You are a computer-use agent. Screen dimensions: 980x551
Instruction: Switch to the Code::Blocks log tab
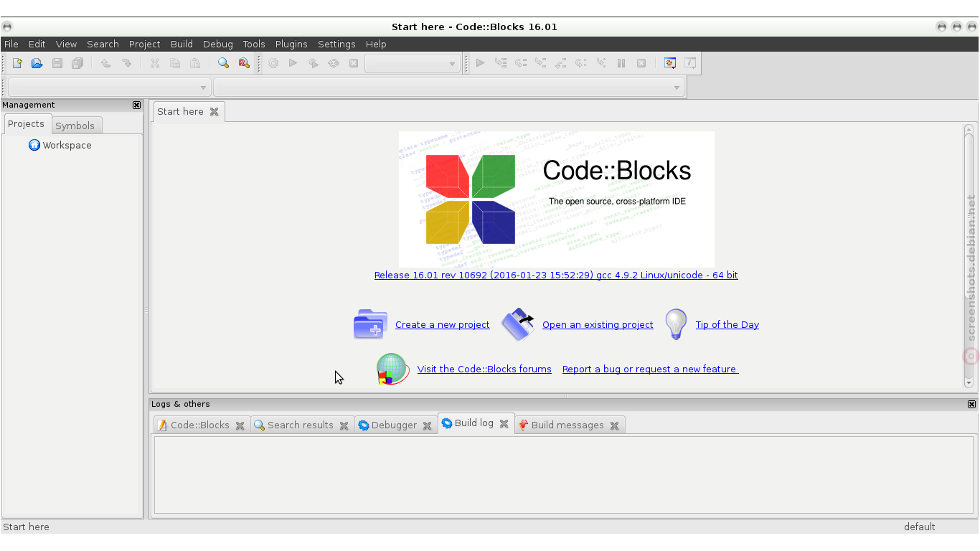coord(200,425)
